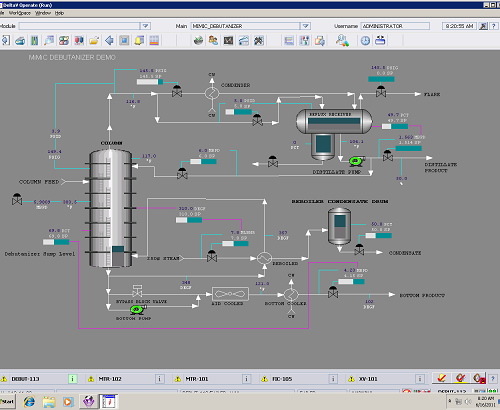Expand the Main display dropdown arrow
The width and height of the screenshot is (500, 410).
point(305,26)
